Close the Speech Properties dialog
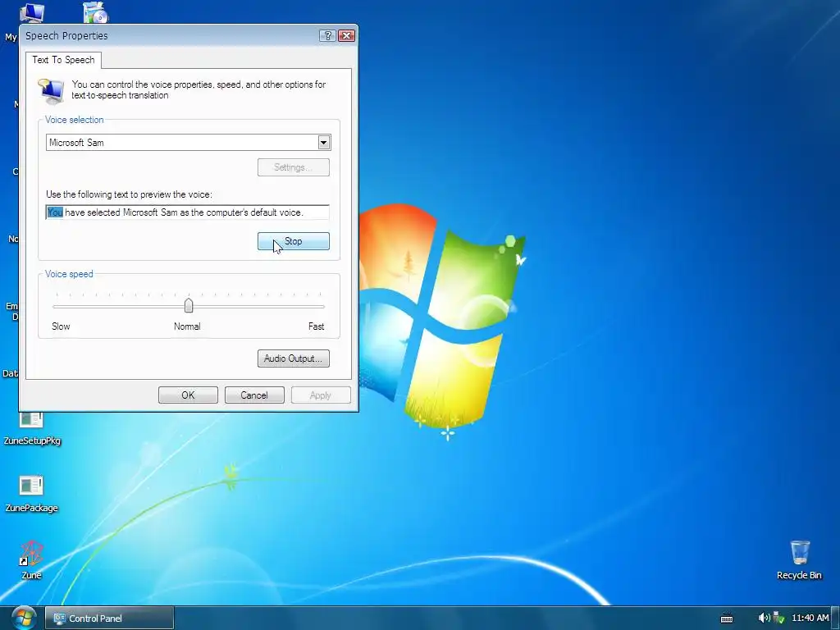The image size is (840, 630). (347, 35)
